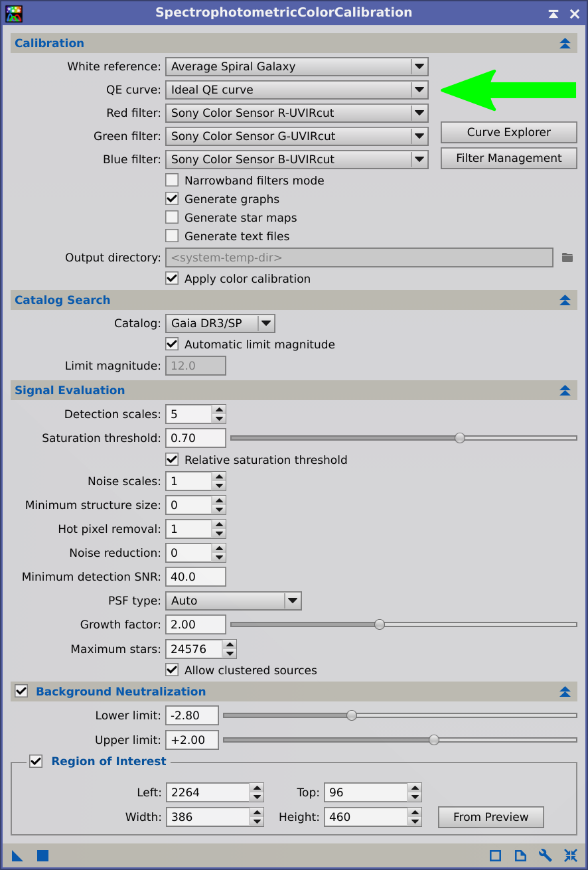Uncheck Generate graphs
588x870 pixels.
[x=172, y=199]
